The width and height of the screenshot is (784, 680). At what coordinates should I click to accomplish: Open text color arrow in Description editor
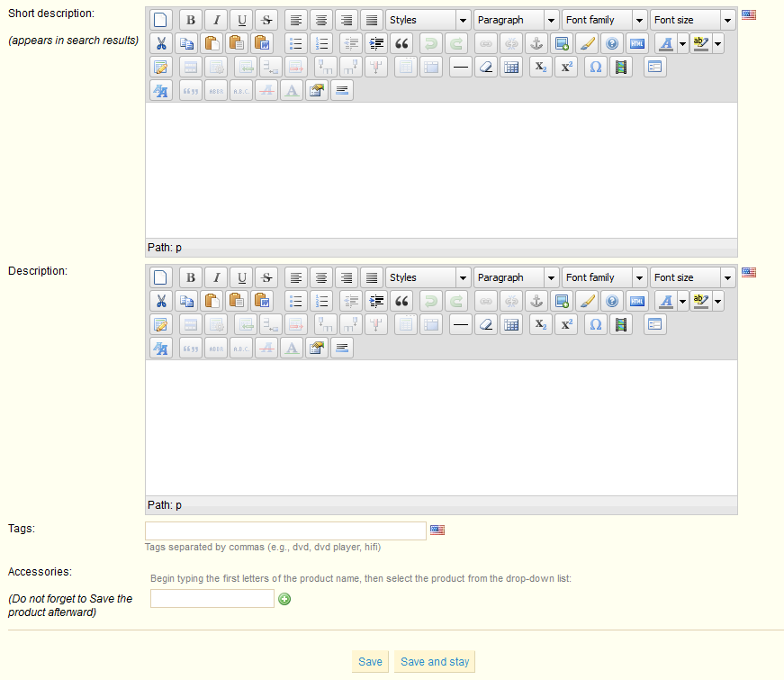pos(682,301)
